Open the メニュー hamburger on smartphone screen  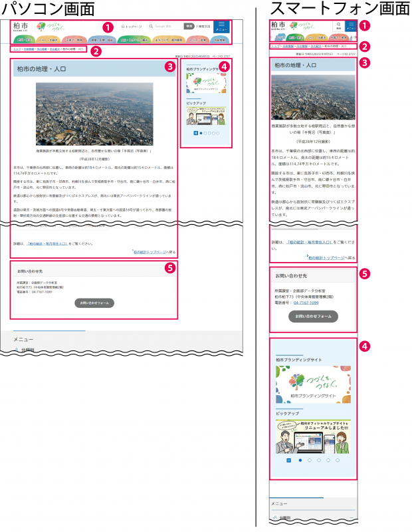(351, 26)
